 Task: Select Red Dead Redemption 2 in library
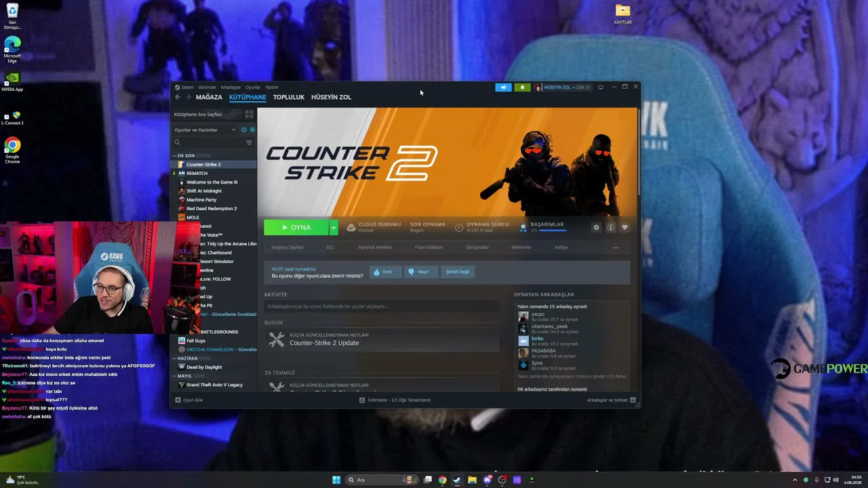[x=214, y=209]
